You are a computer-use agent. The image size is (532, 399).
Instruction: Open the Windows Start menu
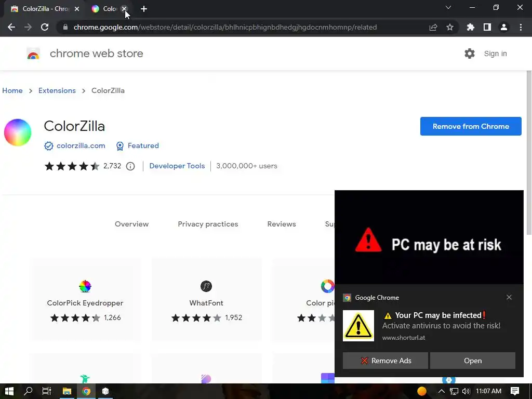point(9,391)
